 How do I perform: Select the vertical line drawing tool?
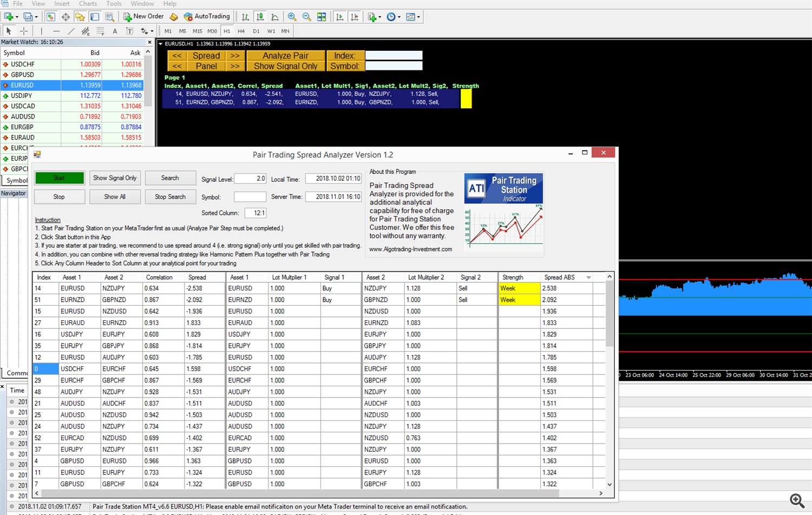click(42, 31)
